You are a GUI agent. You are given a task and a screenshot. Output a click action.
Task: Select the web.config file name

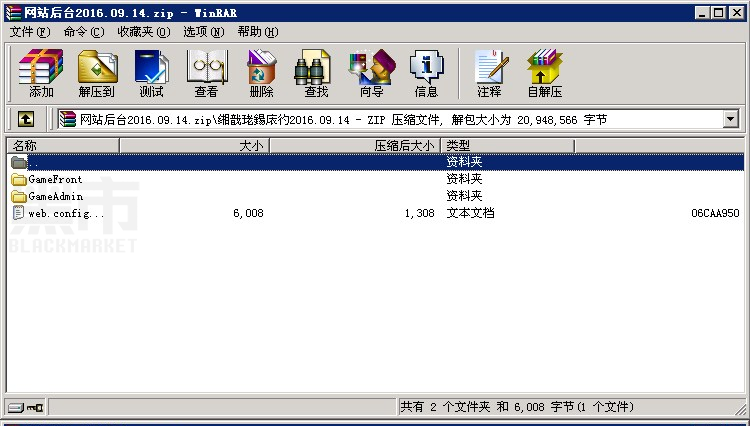click(66, 214)
